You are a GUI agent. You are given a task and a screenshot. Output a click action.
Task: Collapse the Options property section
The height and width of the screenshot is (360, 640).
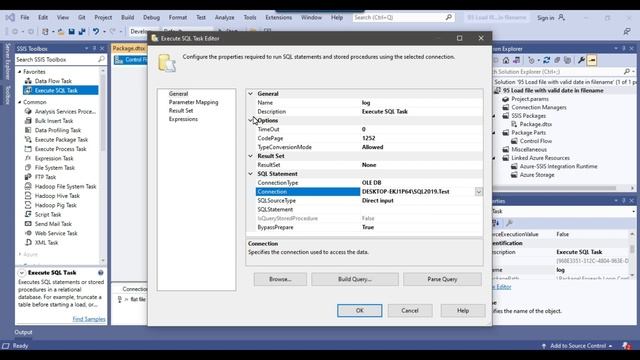(x=251, y=120)
